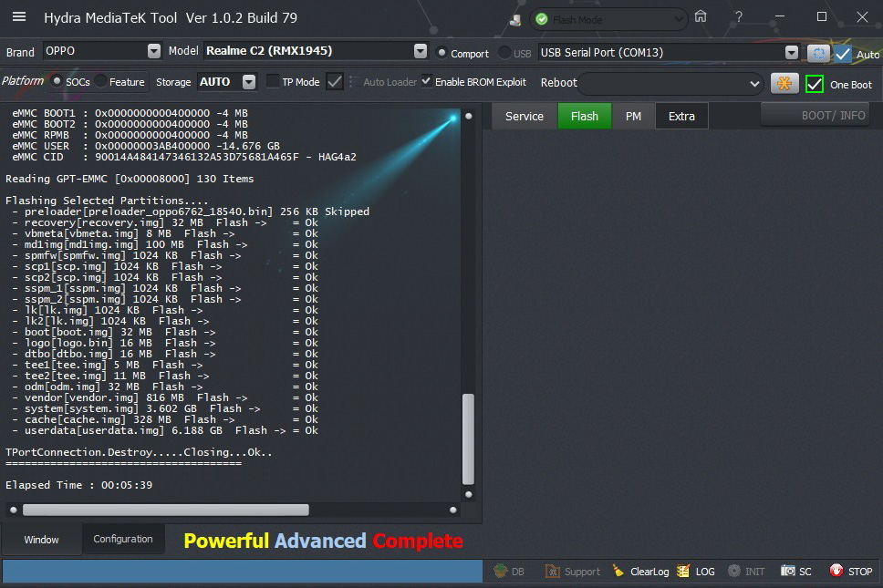The height and width of the screenshot is (588, 883).
Task: Expand the Brand dropdown showing OPPO
Action: [154, 51]
